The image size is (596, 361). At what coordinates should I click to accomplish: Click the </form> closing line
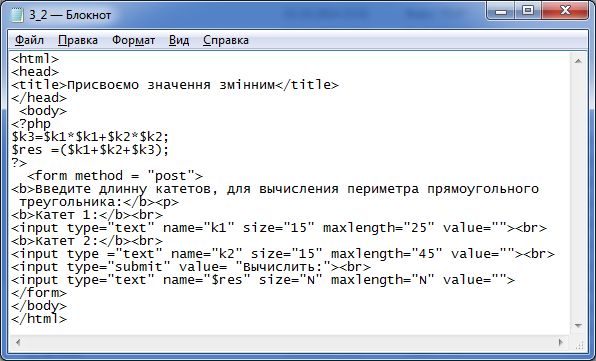coord(39,293)
